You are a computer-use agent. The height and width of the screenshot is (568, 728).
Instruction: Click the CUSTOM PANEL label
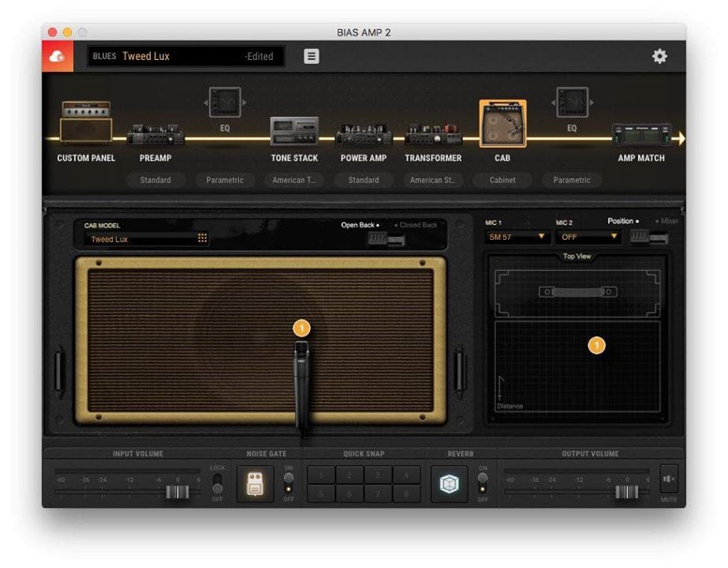pos(86,159)
